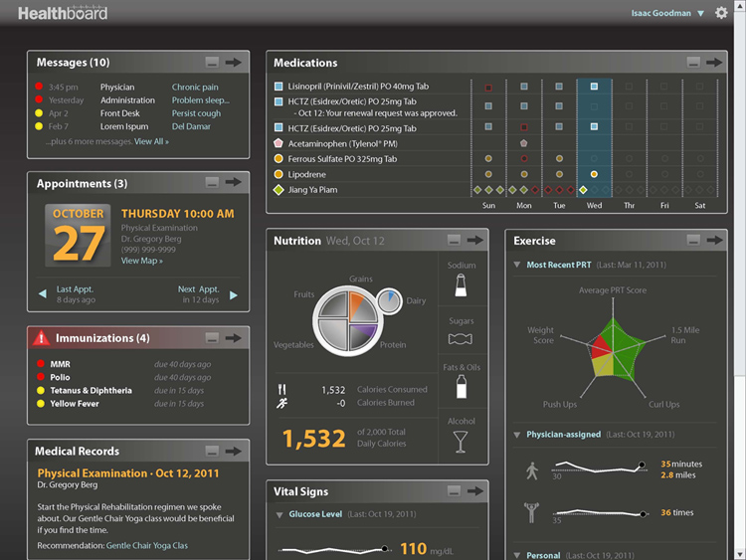The width and height of the screenshot is (746, 560).
Task: Click the Sodium salt shaker icon
Action: (x=461, y=285)
